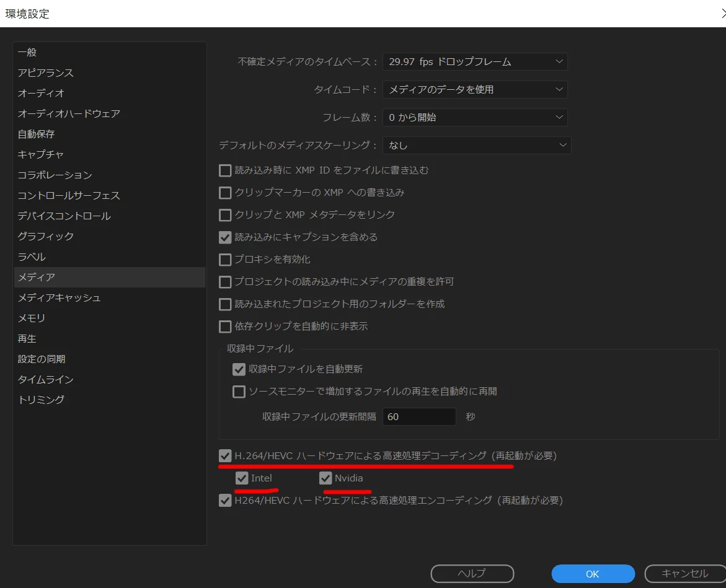Expand デフォルトのメディアスケーリング dropdown
This screenshot has width=726, height=588.
[477, 145]
